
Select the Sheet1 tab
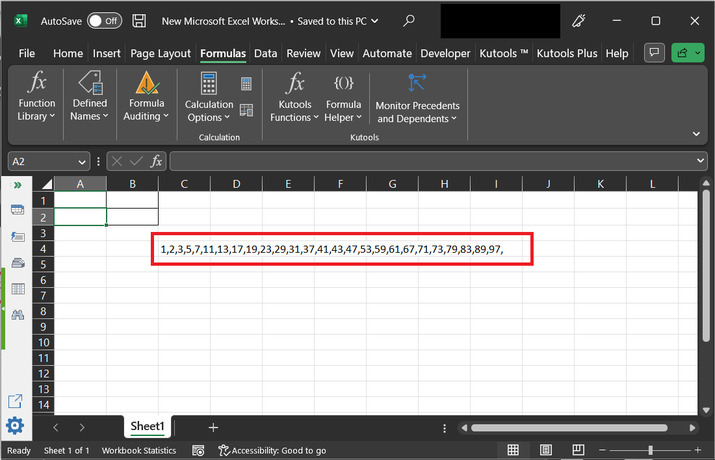click(147, 427)
